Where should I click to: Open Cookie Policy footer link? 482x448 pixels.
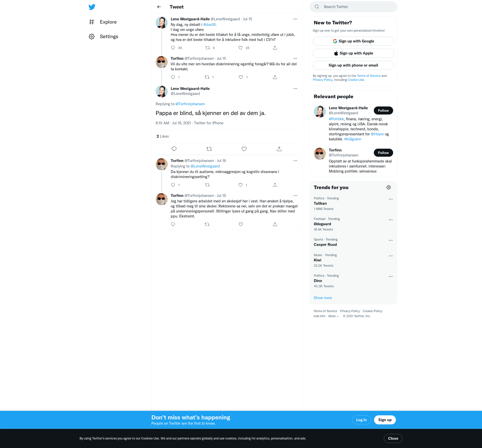[372, 311]
